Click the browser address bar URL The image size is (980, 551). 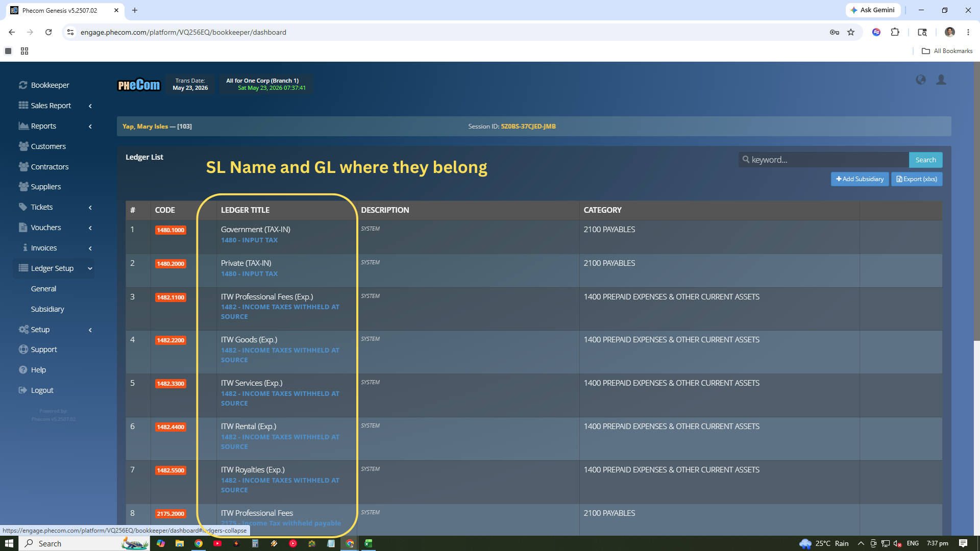tap(183, 32)
